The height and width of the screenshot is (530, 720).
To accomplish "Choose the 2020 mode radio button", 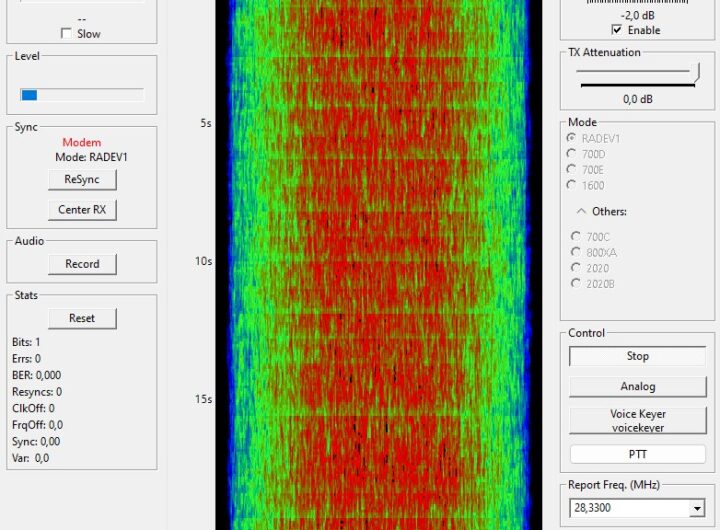I will tap(576, 268).
